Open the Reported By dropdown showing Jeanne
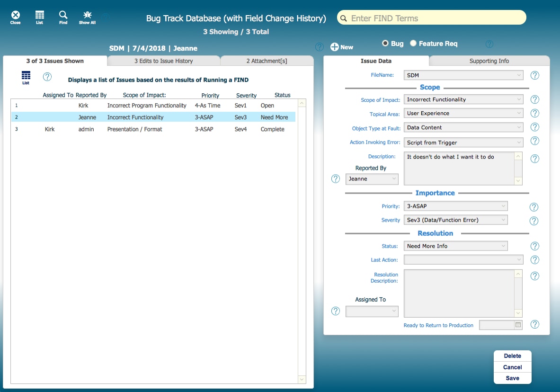Image resolution: width=560 pixels, height=392 pixels. 372,179
